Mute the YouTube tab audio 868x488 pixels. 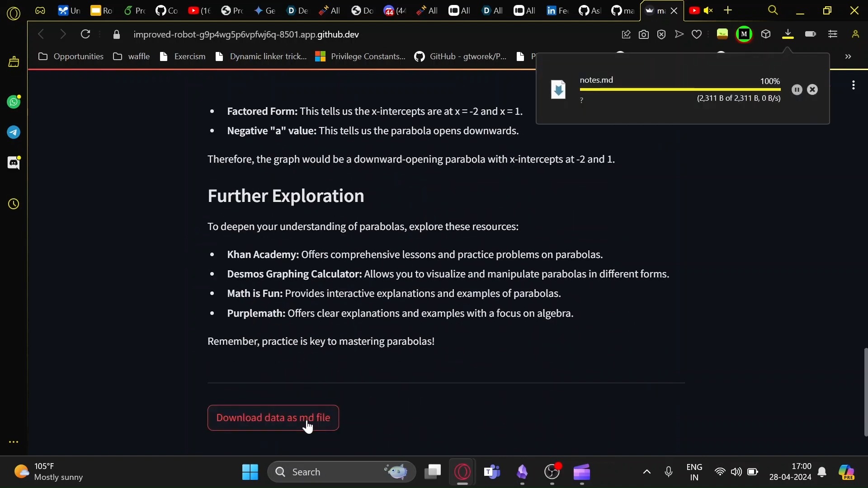pyautogui.click(x=708, y=10)
